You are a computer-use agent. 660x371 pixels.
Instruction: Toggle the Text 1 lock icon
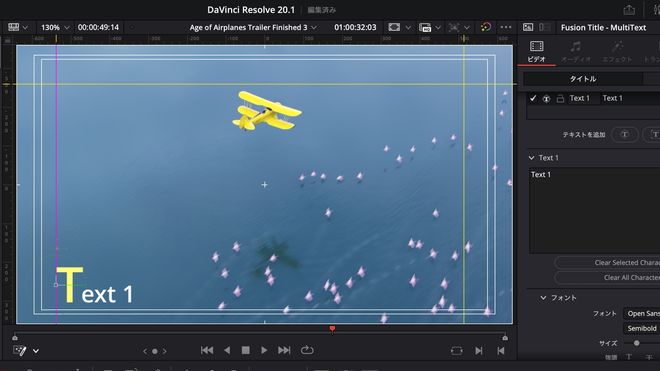560,99
